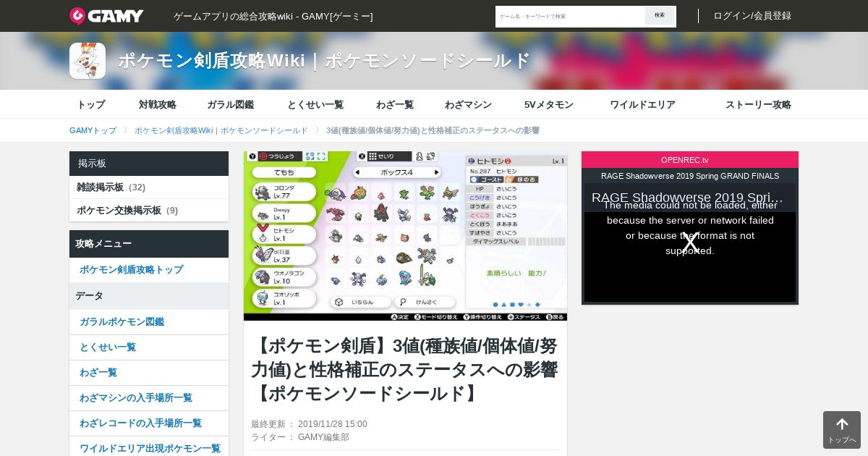Image resolution: width=868 pixels, height=456 pixels.
Task: Open わざマシンの入手場所一覧 link
Action: [149, 398]
